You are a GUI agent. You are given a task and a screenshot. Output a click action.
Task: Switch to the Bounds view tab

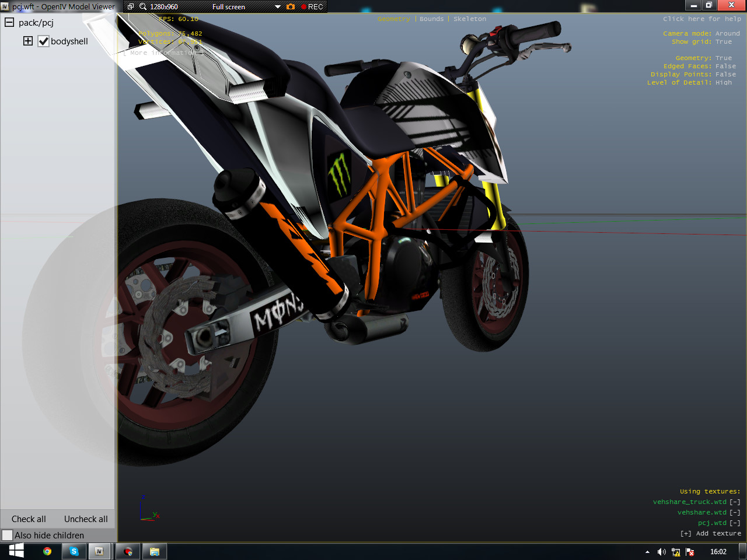pos(431,19)
